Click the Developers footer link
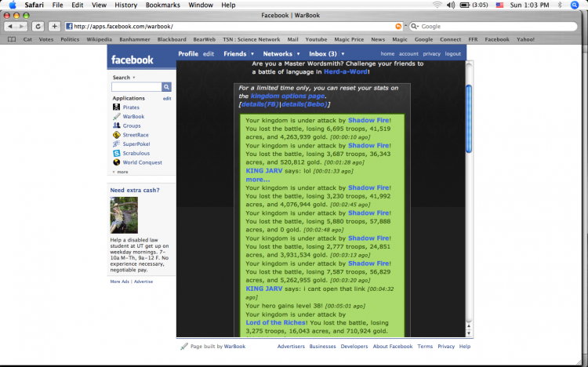Viewport: 588px width, 367px height. (354, 347)
